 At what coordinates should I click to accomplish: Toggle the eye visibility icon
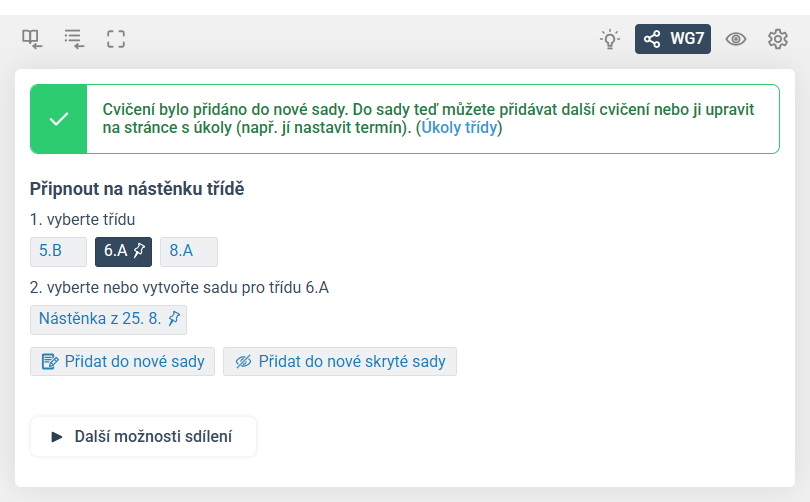(x=736, y=39)
